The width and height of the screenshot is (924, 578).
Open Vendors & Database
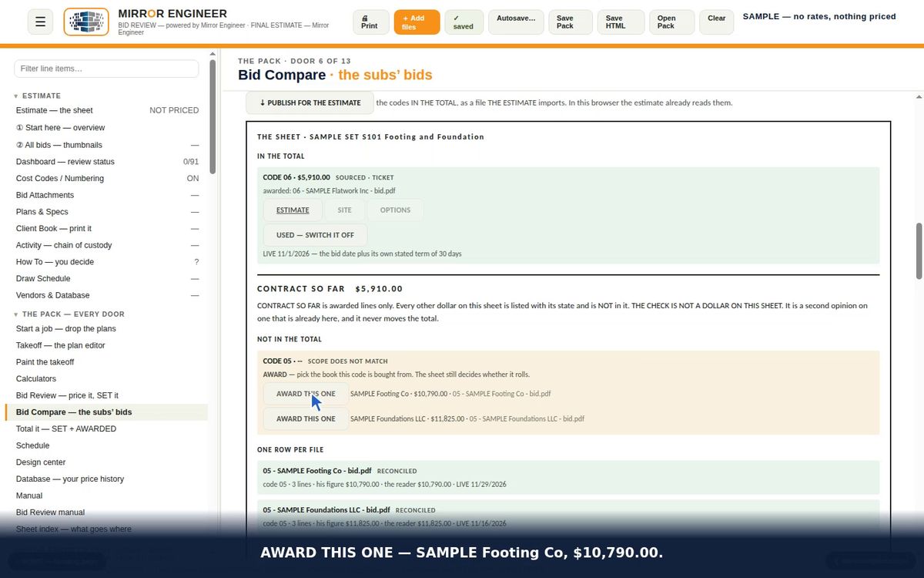click(107, 295)
